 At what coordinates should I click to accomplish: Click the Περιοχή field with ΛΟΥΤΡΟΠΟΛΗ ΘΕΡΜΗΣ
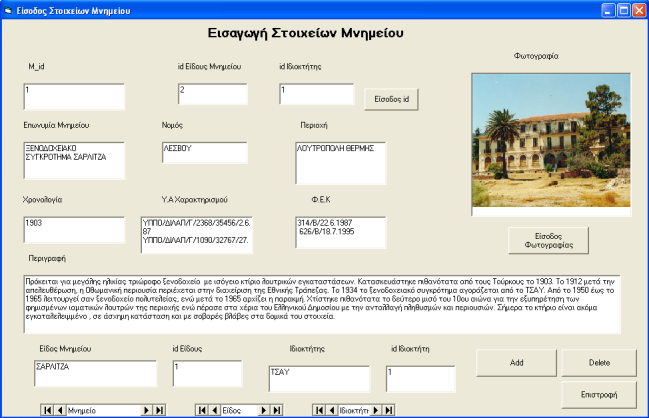pos(341,163)
